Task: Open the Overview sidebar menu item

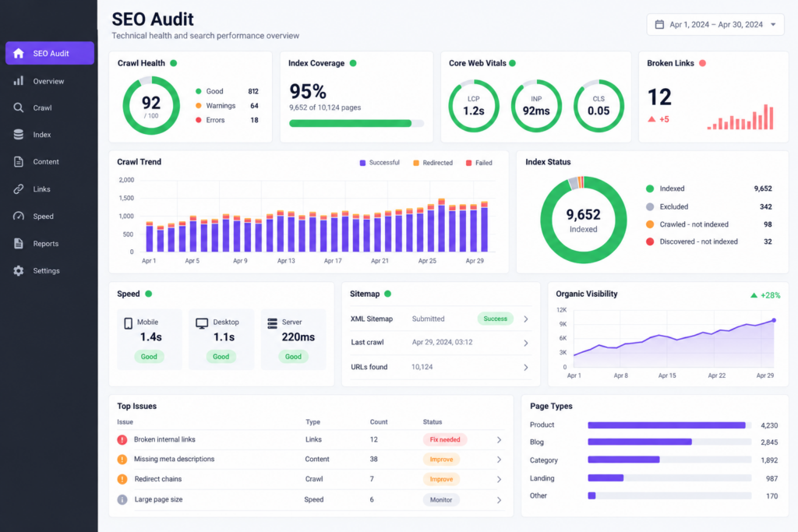Action: coord(50,81)
